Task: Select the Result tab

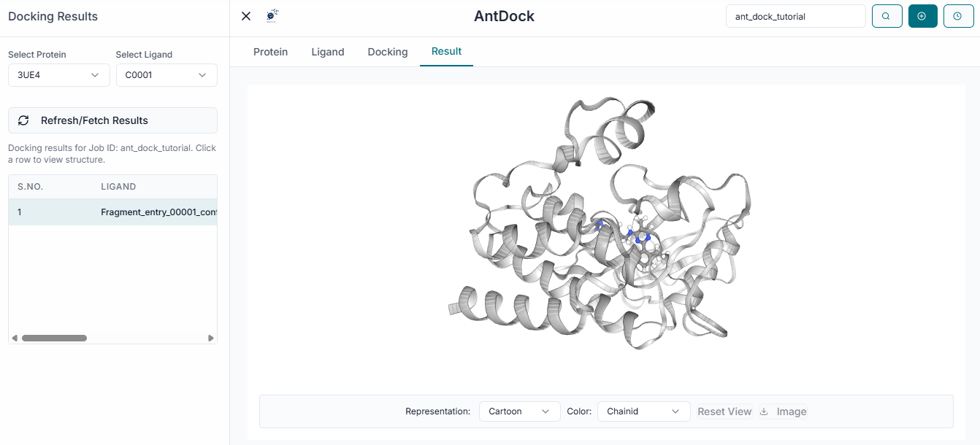Action: coord(446,52)
